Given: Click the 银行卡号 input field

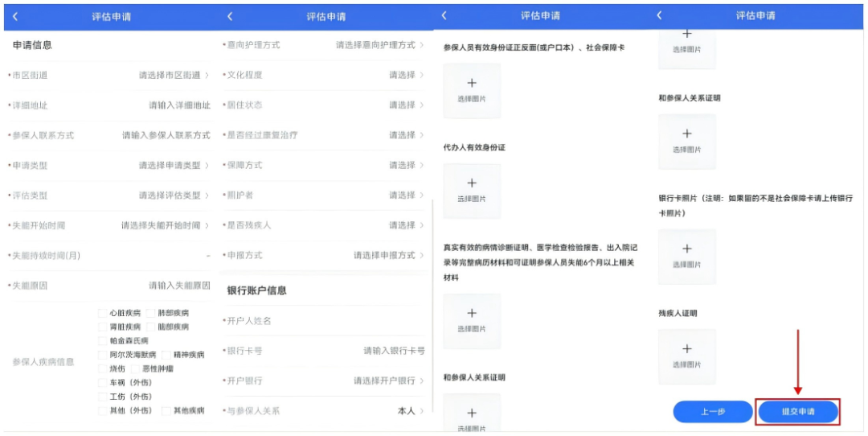Looking at the screenshot, I should pyautogui.click(x=393, y=351).
